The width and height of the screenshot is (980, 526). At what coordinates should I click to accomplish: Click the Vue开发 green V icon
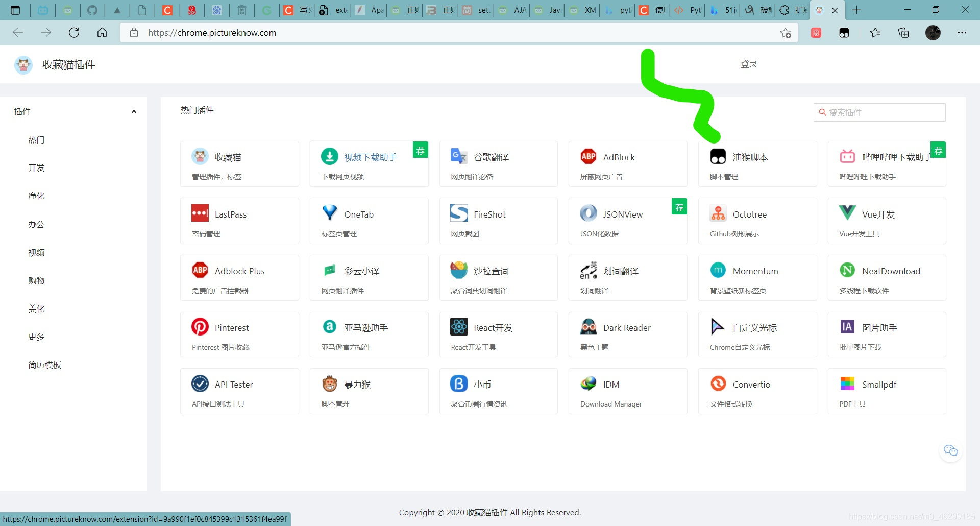point(847,213)
